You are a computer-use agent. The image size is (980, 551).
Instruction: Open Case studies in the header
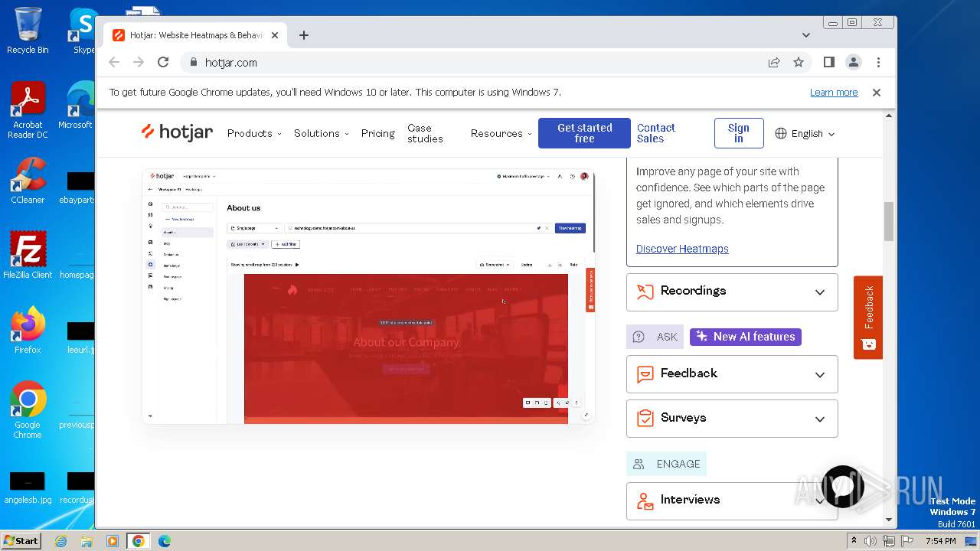[x=425, y=133]
